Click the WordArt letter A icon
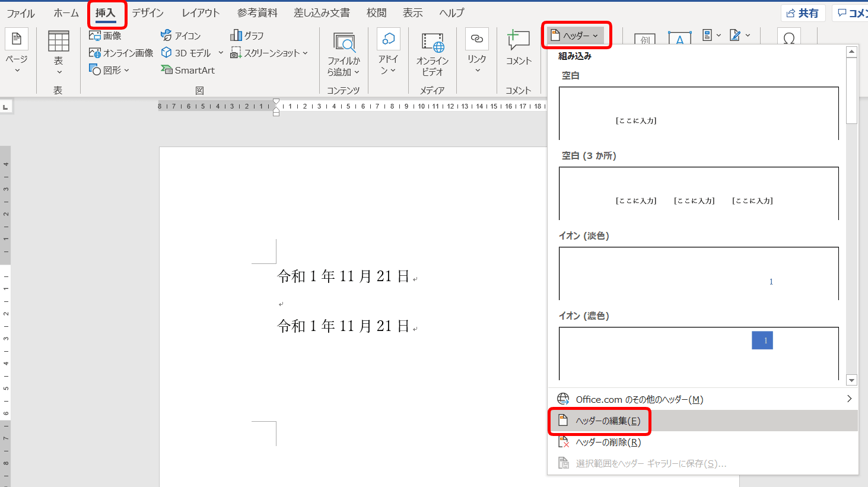Image resolution: width=868 pixels, height=487 pixels. click(679, 39)
